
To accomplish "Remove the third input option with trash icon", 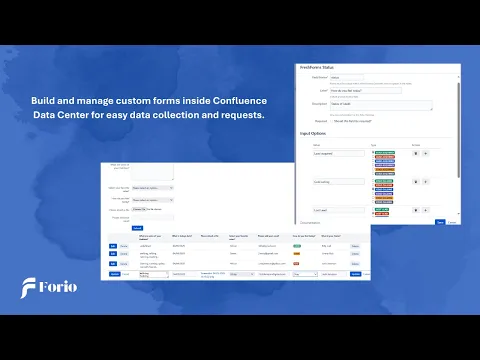I will click(415, 210).
